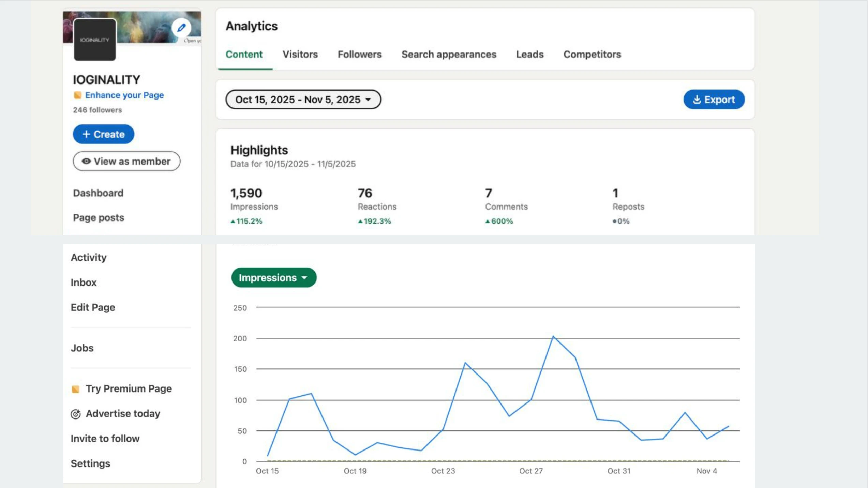Screen dimensions: 868x488
Task: Open the Search appearances tab
Action: point(449,55)
